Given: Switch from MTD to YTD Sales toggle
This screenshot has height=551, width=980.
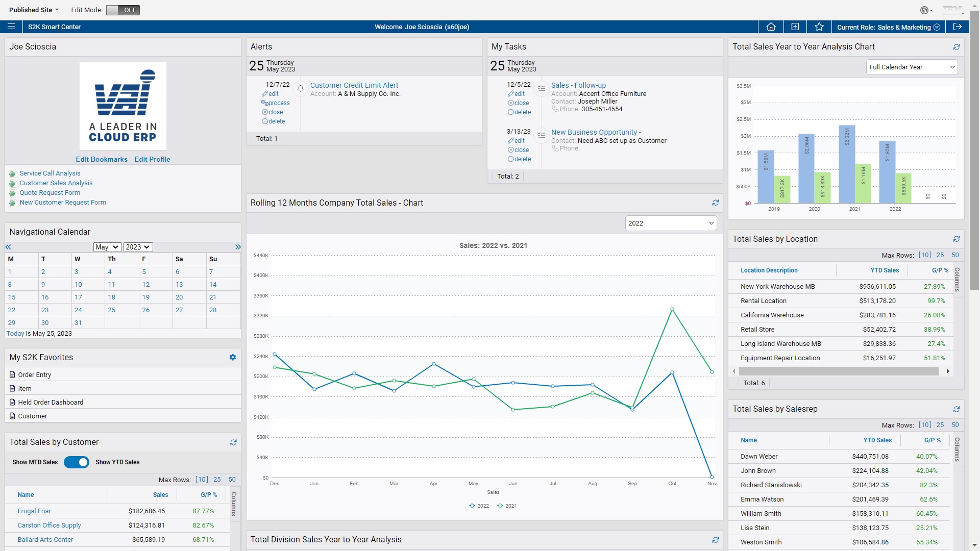Looking at the screenshot, I should click(x=77, y=462).
